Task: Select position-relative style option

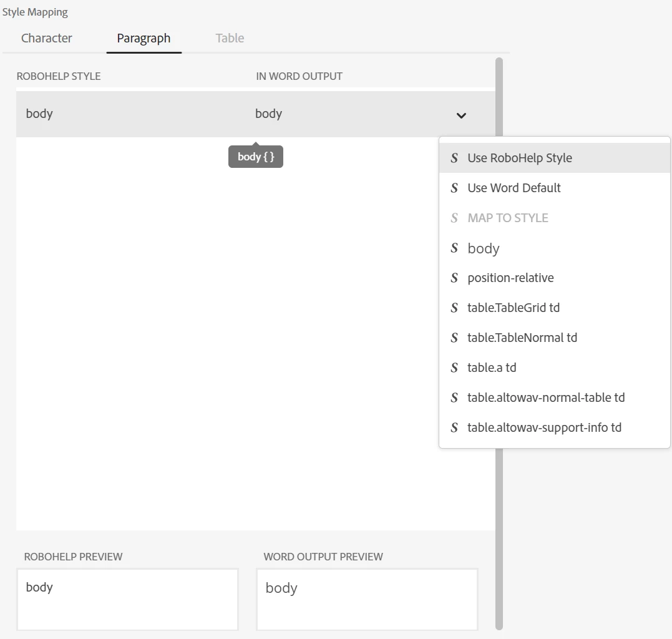Action: (x=554, y=278)
